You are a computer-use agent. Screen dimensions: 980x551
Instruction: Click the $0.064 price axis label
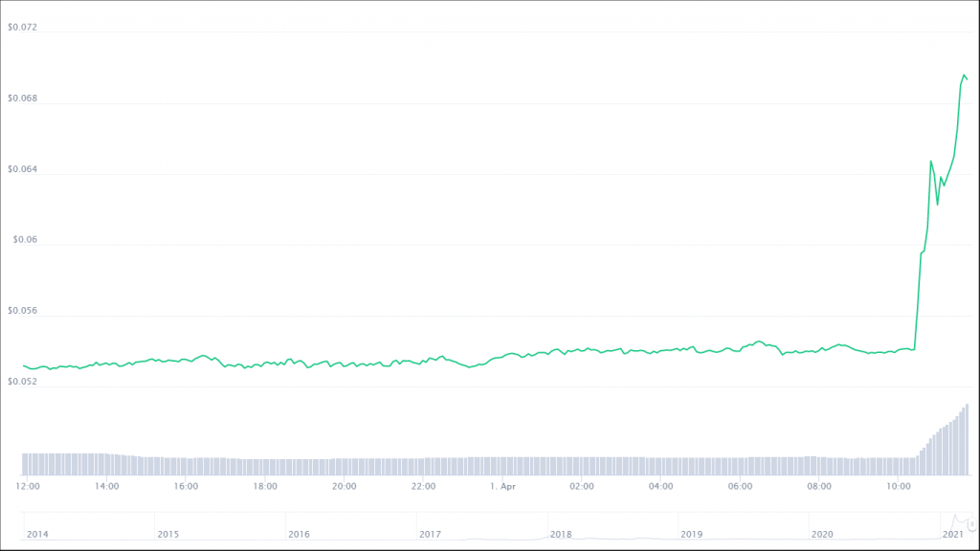tap(22, 169)
